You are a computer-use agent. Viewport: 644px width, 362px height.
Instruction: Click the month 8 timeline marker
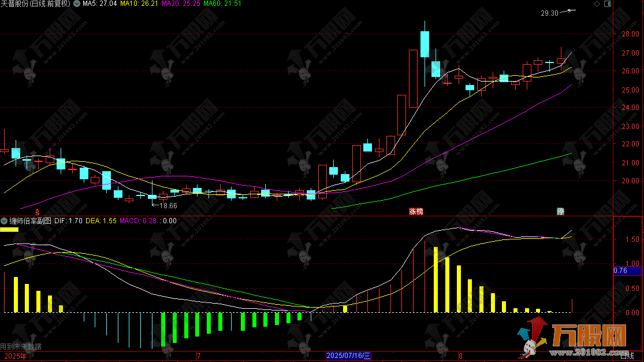point(460,356)
